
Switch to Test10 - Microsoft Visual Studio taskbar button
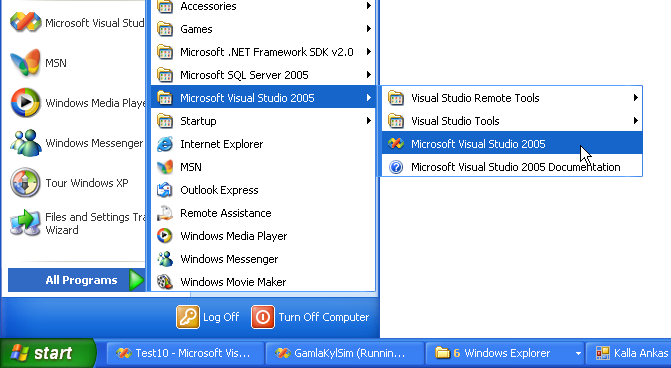[x=185, y=353]
